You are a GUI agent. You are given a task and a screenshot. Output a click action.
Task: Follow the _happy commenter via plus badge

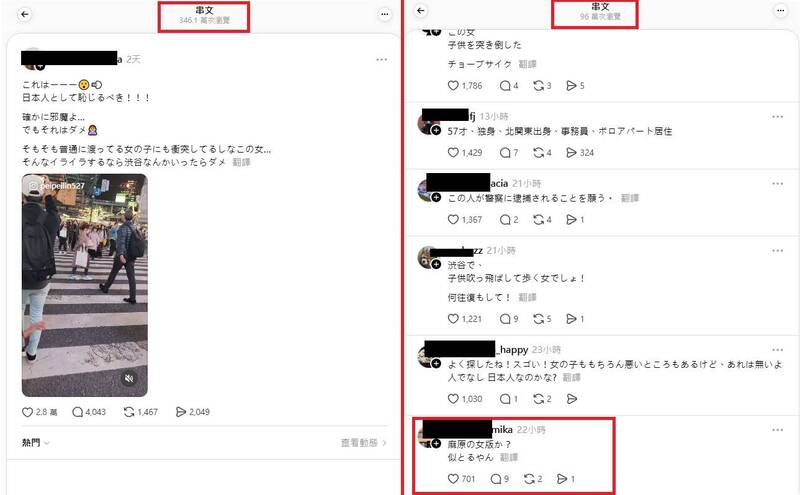[x=436, y=363]
